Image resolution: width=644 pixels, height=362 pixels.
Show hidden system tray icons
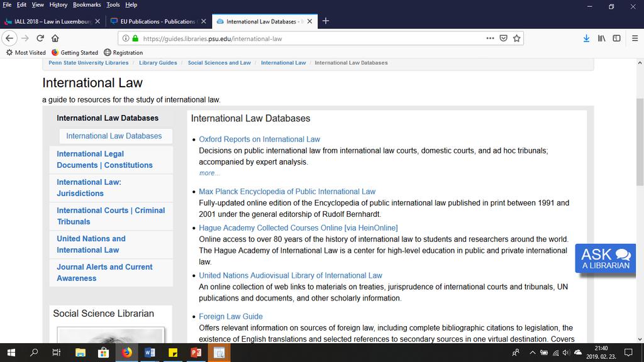[x=532, y=353]
